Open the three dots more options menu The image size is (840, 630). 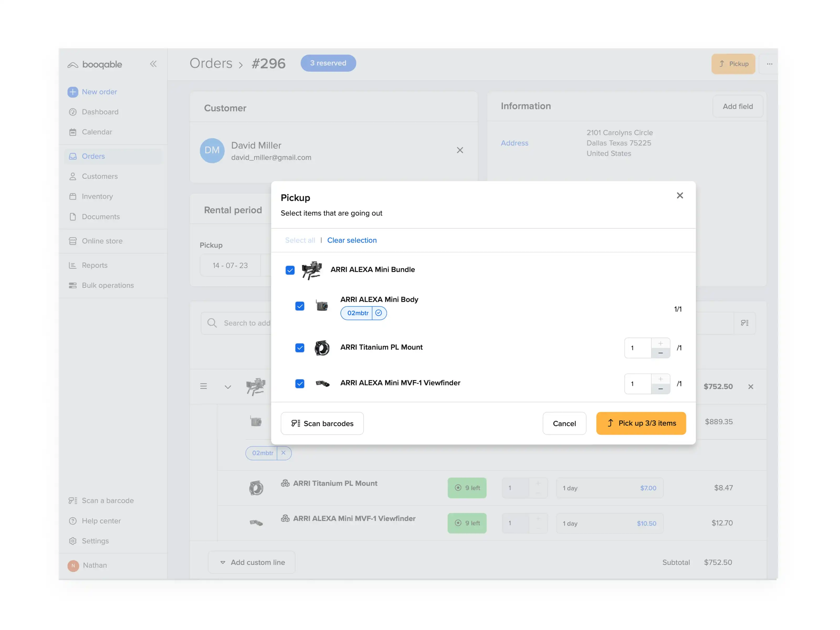pos(769,64)
